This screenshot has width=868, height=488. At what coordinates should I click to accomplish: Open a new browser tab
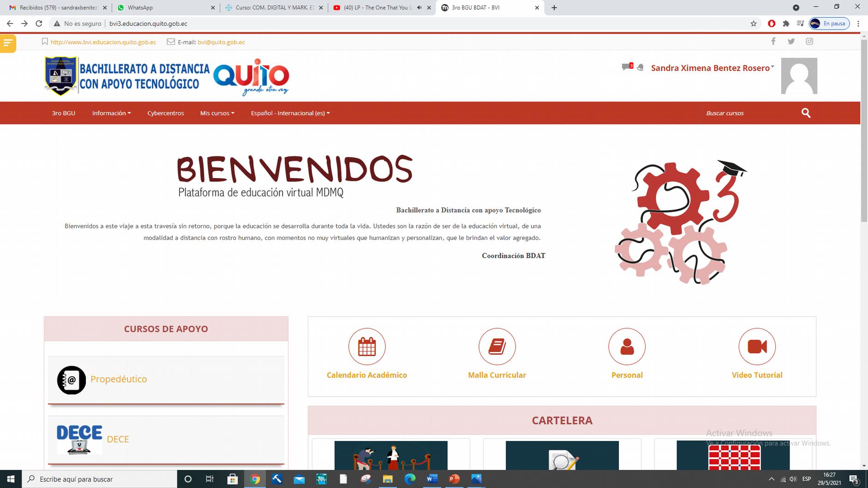554,8
